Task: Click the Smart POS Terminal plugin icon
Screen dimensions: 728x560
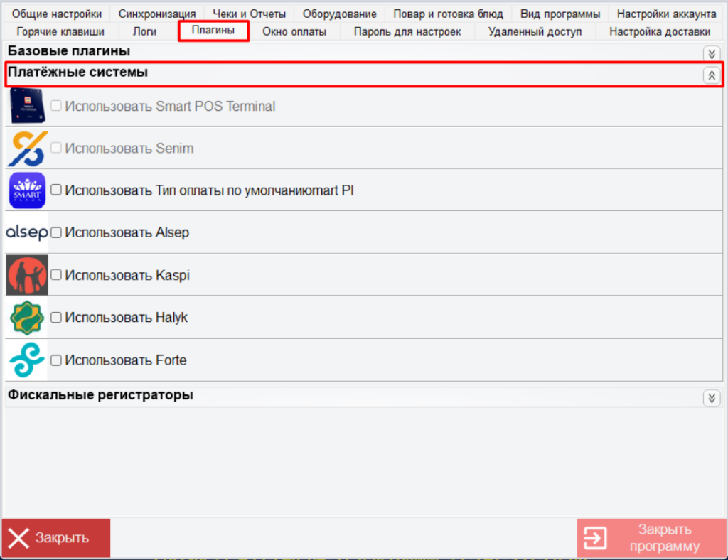Action: pos(27,106)
